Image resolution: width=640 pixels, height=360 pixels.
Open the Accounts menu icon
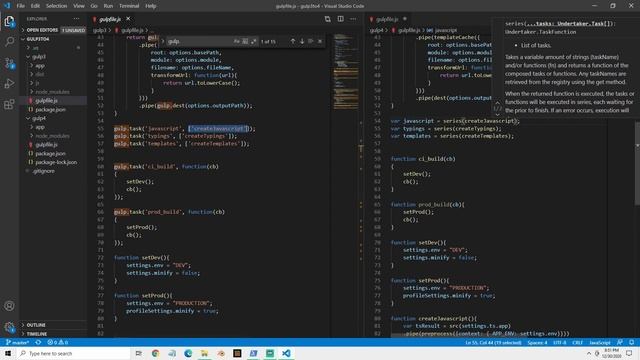tap(9, 306)
